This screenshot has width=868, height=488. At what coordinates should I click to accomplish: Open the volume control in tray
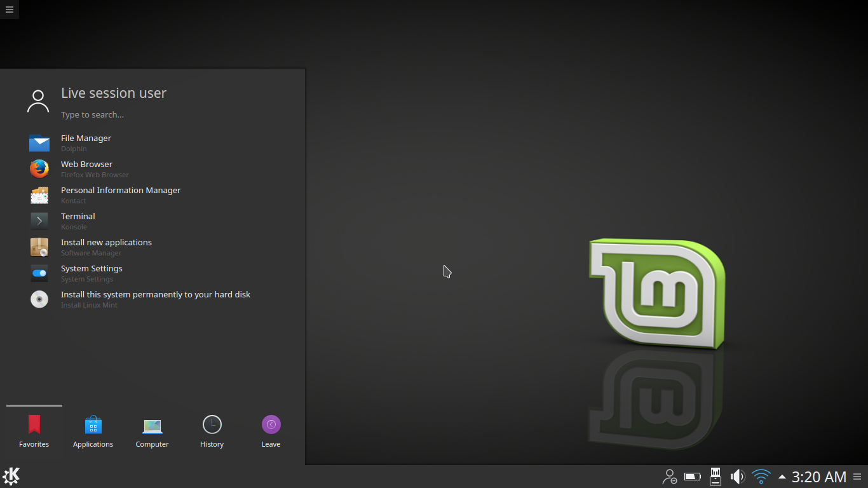click(x=737, y=477)
